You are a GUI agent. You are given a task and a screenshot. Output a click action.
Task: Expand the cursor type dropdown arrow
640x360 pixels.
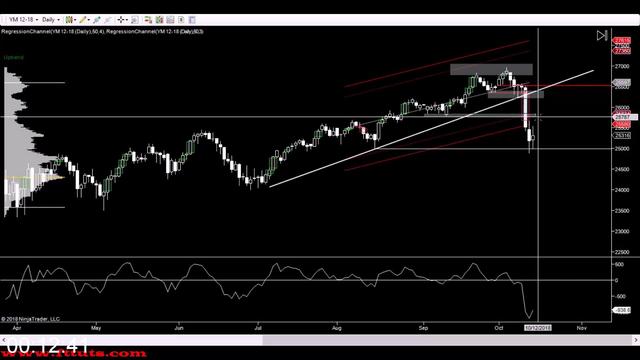click(127, 20)
